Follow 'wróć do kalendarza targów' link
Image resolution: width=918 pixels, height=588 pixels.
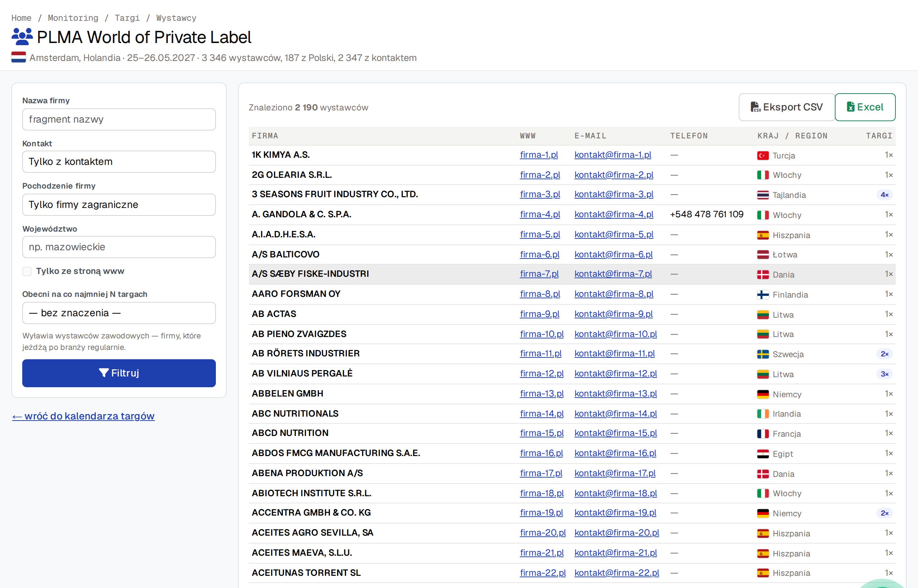(x=83, y=416)
